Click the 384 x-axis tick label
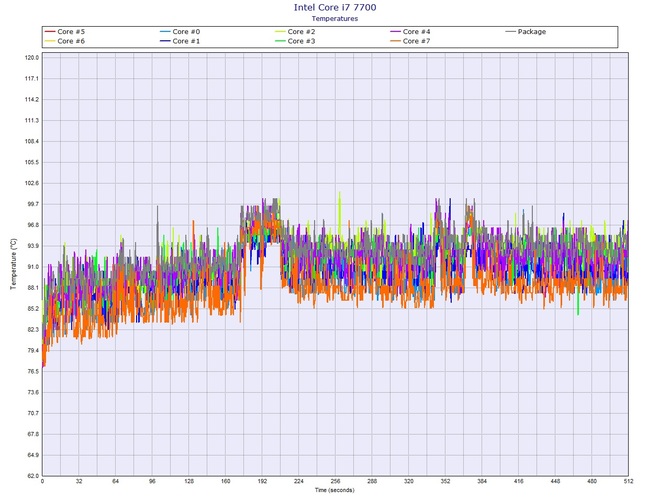The width and height of the screenshot is (670, 502). pyautogui.click(x=482, y=481)
